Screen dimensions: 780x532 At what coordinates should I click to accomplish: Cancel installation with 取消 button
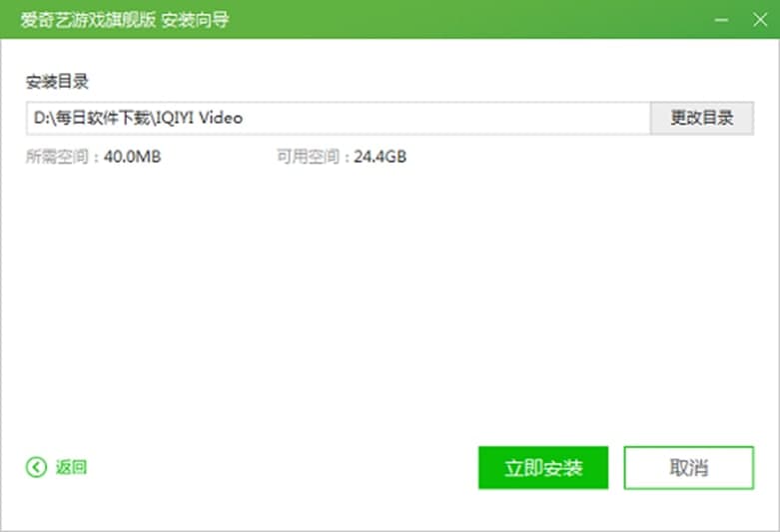[688, 468]
